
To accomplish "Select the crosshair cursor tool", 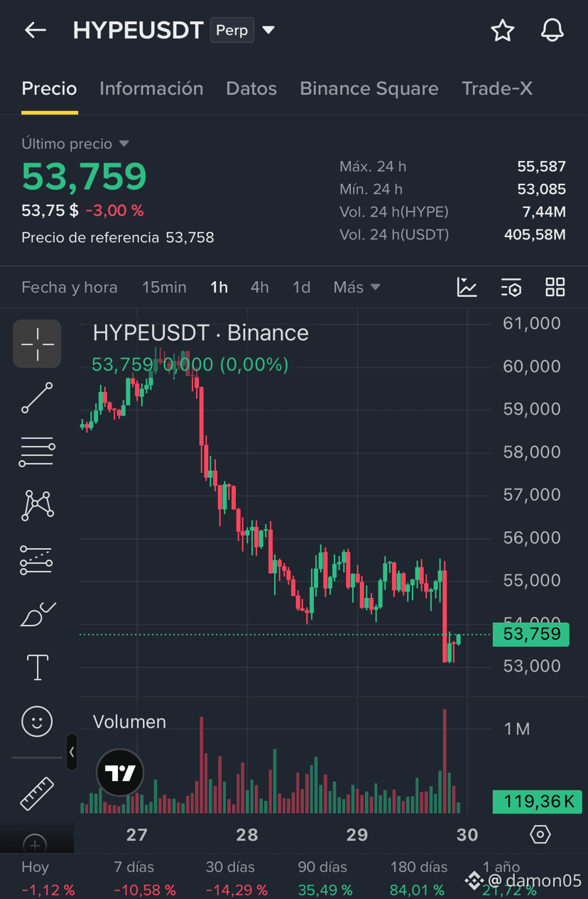I will pos(37,344).
